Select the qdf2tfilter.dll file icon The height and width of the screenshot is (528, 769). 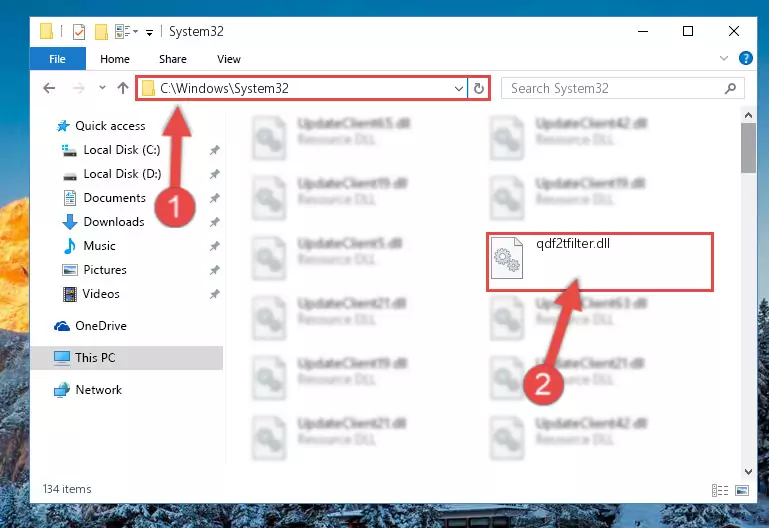[x=507, y=258]
